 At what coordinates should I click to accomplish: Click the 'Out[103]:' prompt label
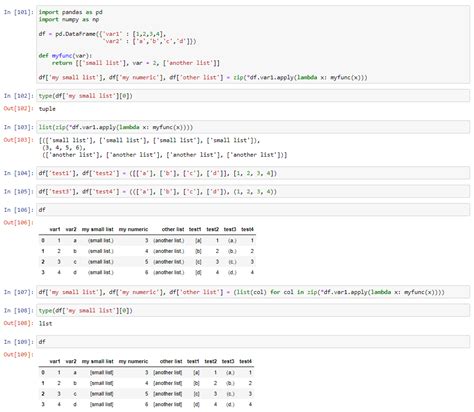[x=19, y=140]
